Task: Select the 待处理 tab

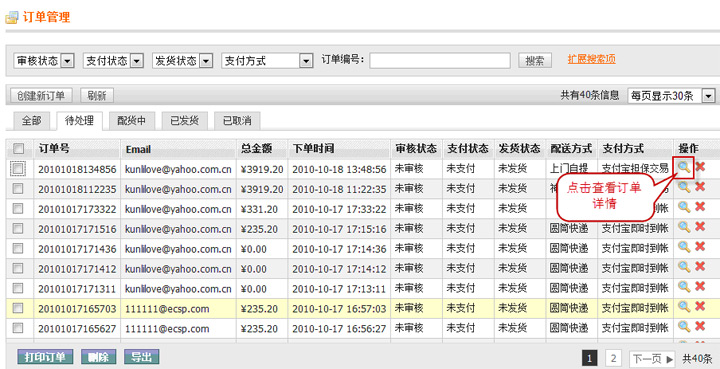Action: (79, 121)
